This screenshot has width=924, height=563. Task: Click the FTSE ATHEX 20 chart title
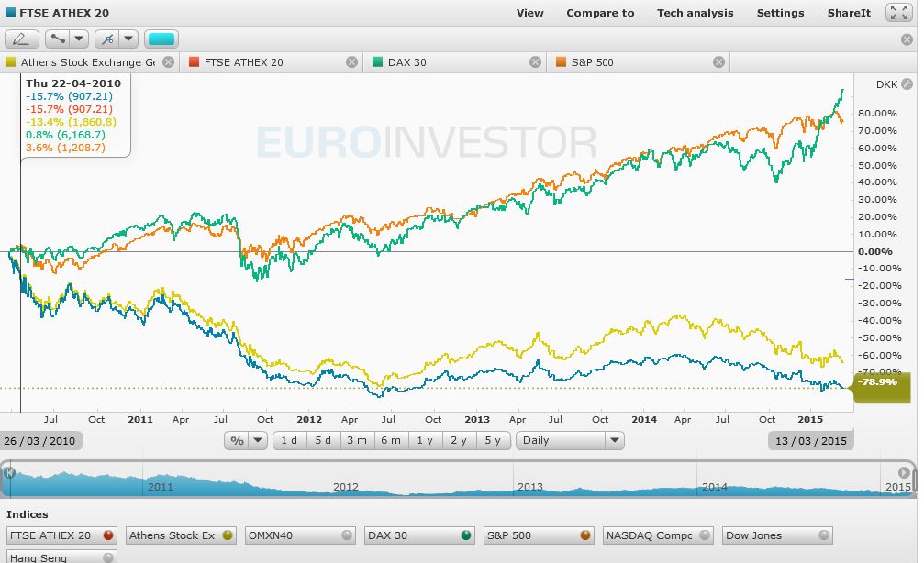point(64,12)
